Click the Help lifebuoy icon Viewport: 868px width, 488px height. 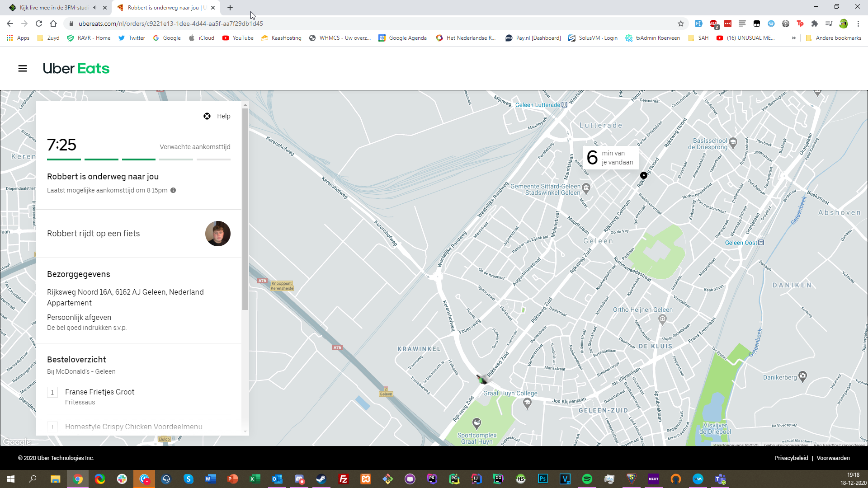tap(207, 116)
